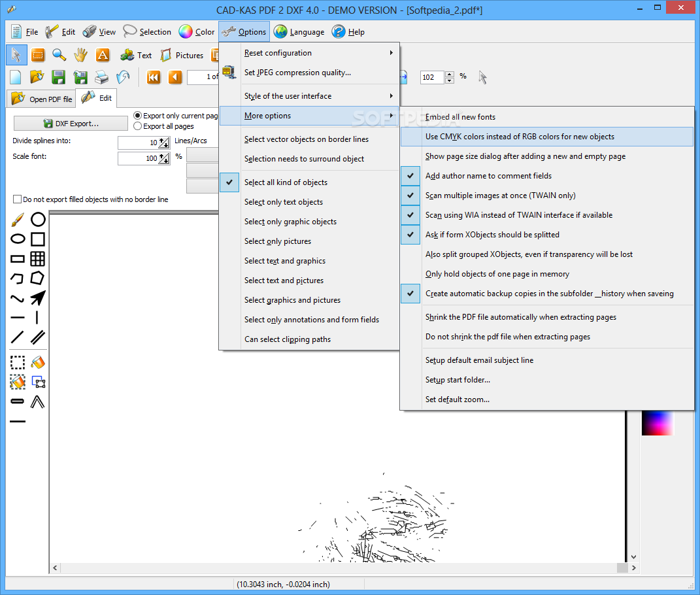Toggle Scan multiple images at once
Viewport: 700px width, 595px height.
[x=547, y=195]
